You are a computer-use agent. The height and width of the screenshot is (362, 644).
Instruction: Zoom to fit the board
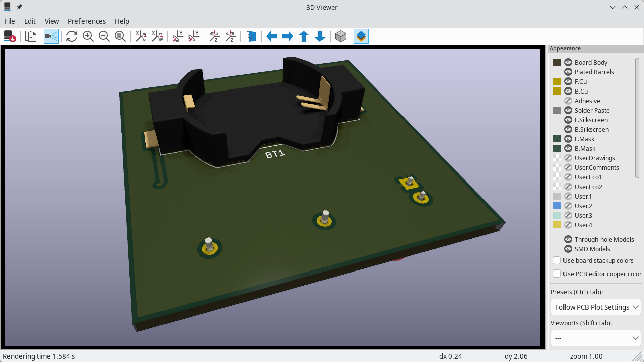point(120,36)
